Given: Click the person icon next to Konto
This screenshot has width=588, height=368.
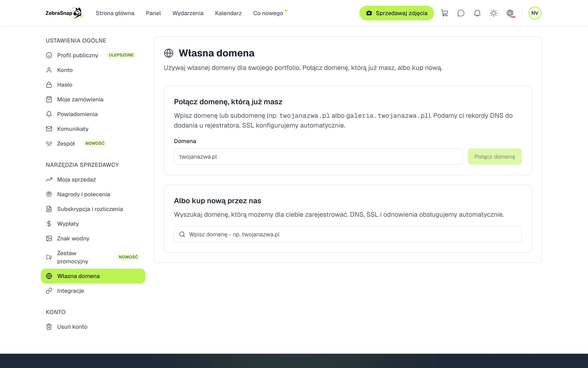Looking at the screenshot, I should 49,70.
